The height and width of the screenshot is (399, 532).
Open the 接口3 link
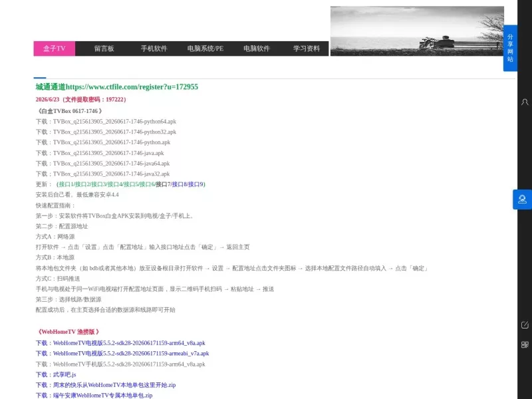click(98, 184)
